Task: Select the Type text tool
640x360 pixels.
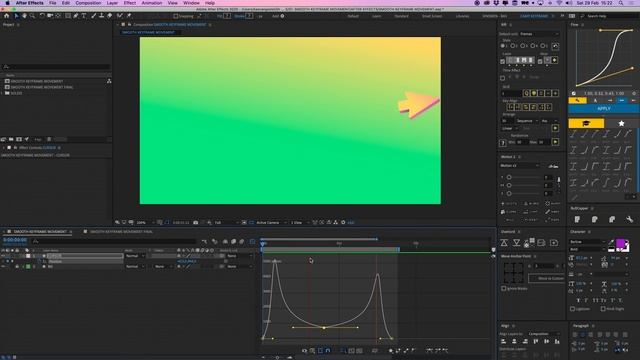Action: tap(84, 16)
